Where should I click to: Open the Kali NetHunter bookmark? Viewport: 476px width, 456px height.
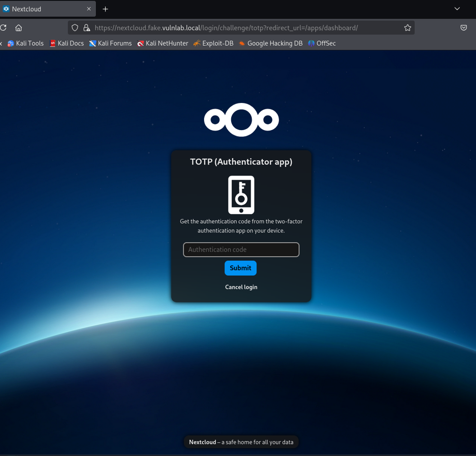point(163,43)
